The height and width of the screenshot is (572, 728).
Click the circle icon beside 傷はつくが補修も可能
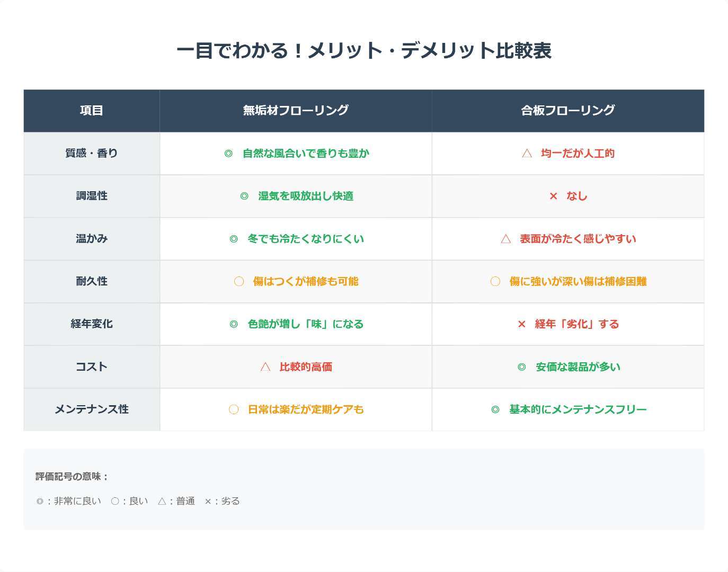click(x=239, y=282)
